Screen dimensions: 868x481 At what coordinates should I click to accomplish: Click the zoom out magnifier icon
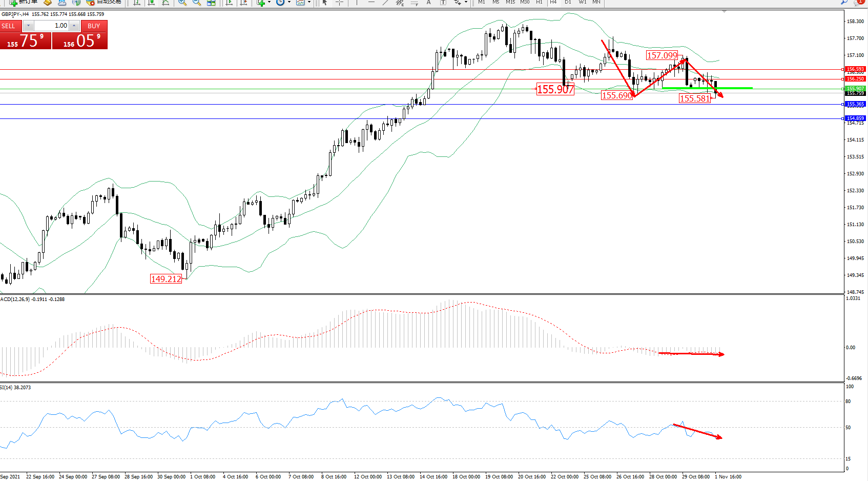(x=196, y=3)
